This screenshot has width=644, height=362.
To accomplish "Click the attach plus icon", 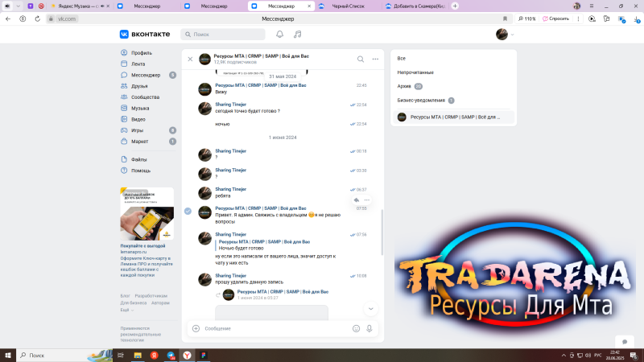I will click(x=196, y=328).
